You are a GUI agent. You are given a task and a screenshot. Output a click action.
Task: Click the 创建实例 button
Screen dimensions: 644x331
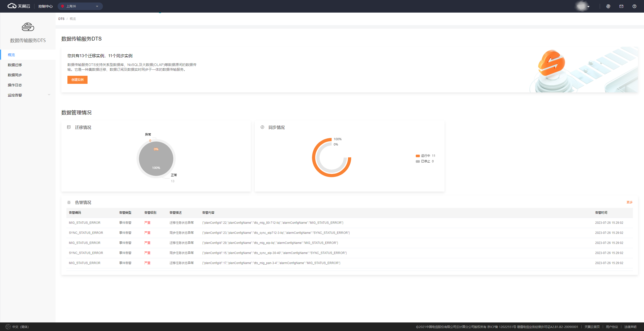[77, 80]
